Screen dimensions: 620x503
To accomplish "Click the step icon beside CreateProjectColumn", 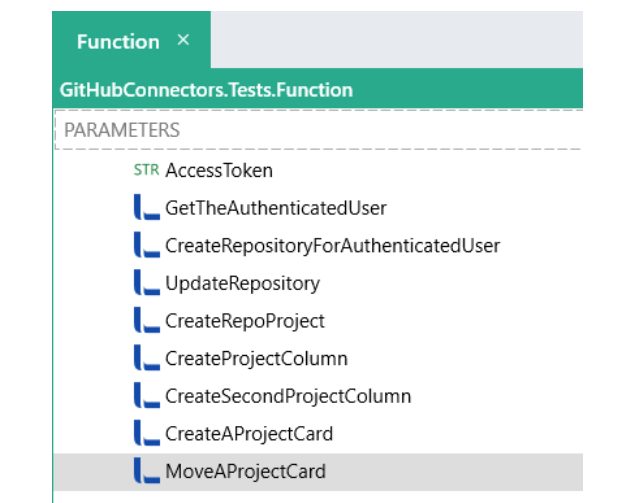I will (x=147, y=357).
